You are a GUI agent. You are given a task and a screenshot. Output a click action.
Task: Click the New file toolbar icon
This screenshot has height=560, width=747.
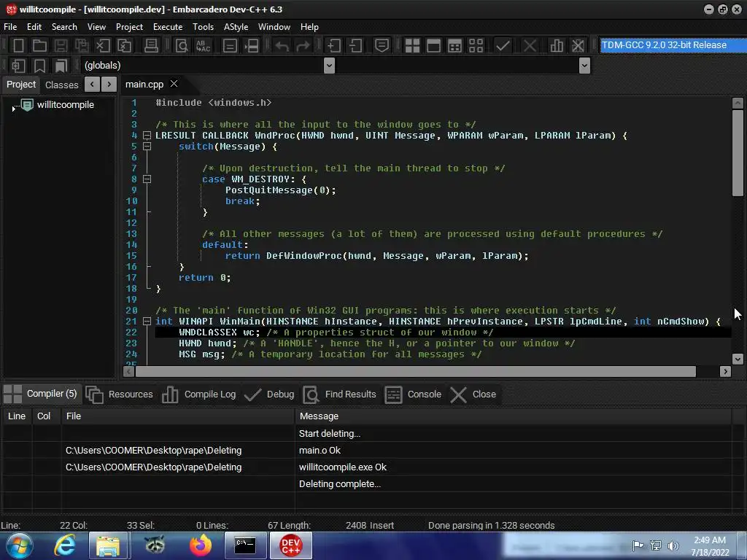click(x=18, y=46)
